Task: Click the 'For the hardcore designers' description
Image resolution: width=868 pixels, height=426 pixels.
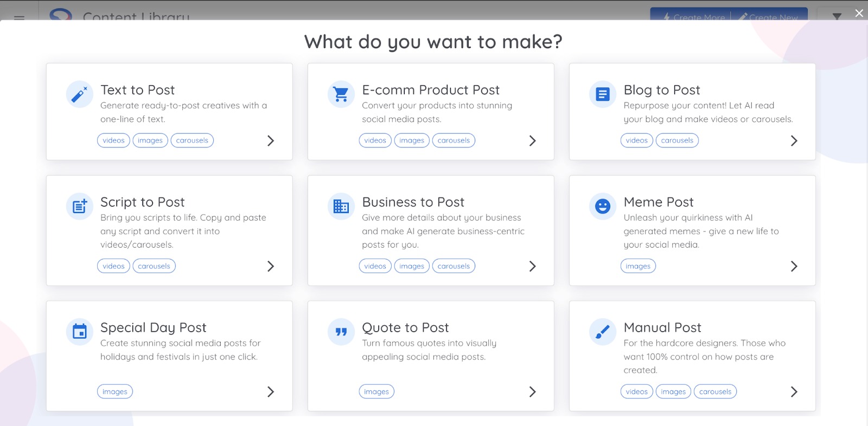Action: 705,357
